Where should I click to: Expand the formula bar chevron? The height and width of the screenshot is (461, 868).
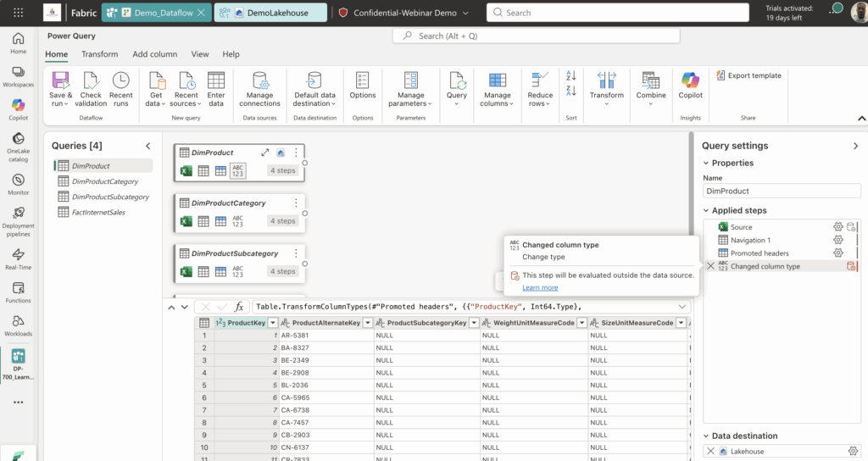click(682, 307)
